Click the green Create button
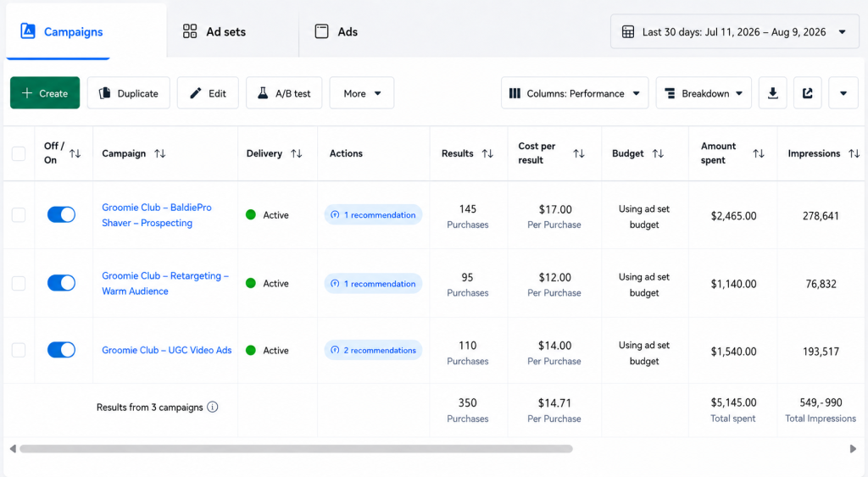 tap(45, 93)
